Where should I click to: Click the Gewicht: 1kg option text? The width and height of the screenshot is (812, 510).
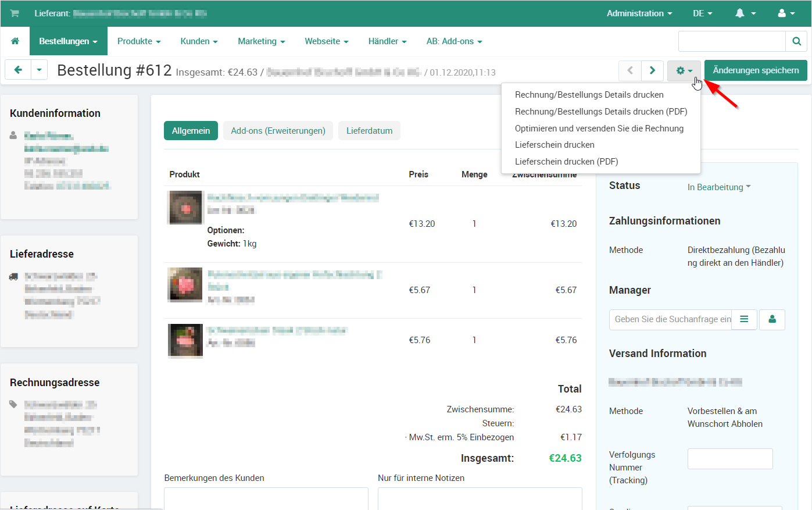tap(232, 244)
